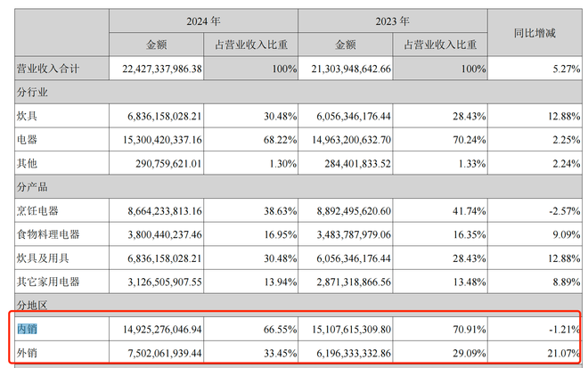The image size is (588, 368).
Task: Click the 15,300,420,337.16 amount for 电器
Action: pos(156,139)
